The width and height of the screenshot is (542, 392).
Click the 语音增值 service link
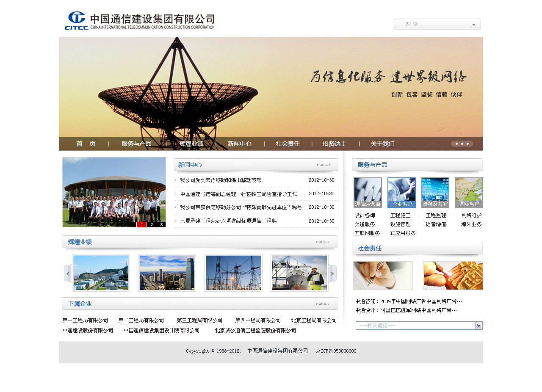click(x=436, y=224)
